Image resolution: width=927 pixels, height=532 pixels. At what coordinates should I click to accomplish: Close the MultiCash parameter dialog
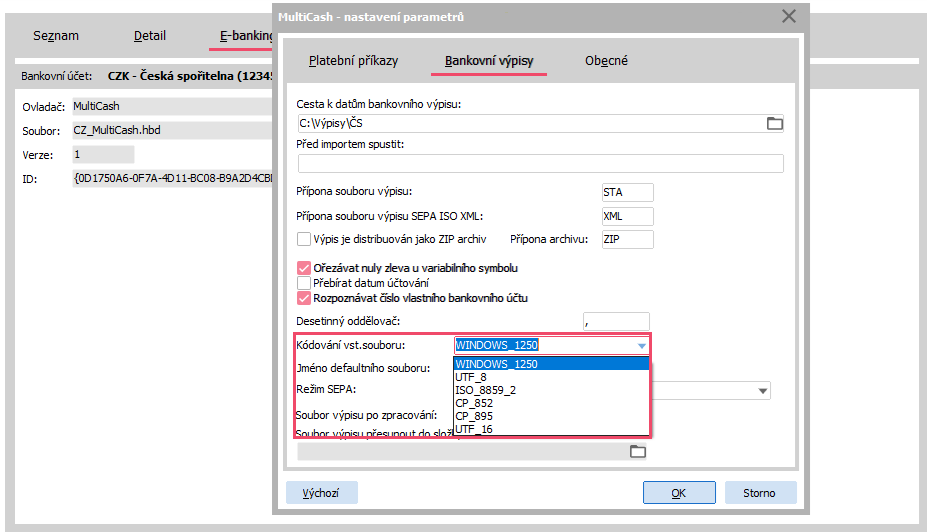point(789,17)
